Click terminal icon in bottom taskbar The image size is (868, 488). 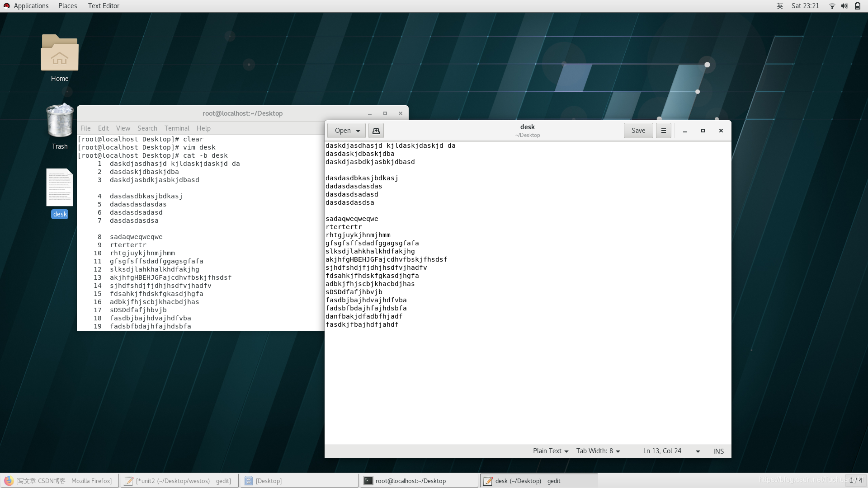pos(368,481)
